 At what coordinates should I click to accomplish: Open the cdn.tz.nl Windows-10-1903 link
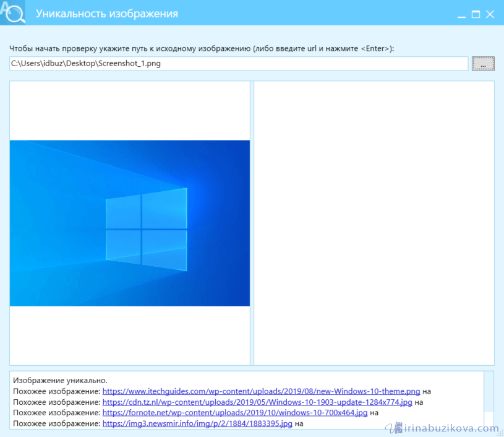257,402
